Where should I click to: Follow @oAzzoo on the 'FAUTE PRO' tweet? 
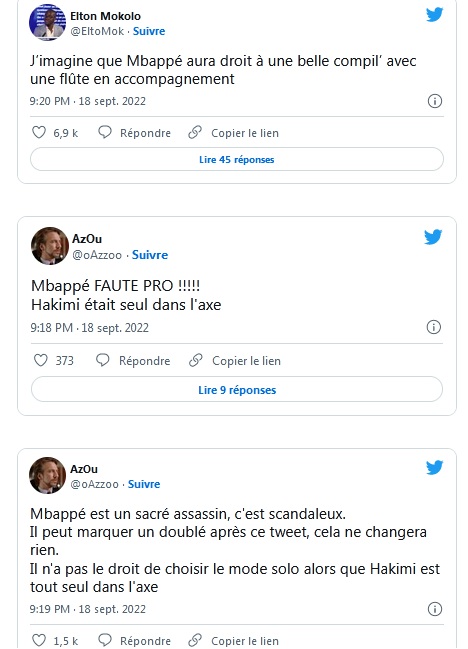150,255
